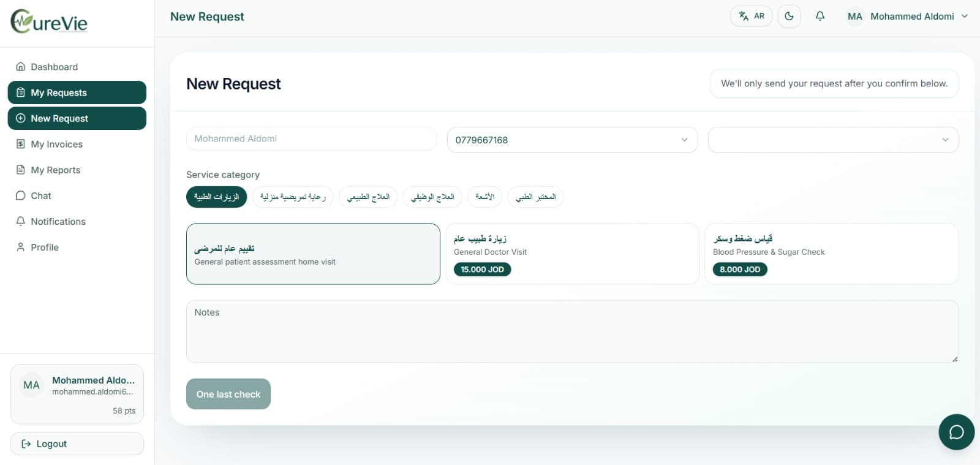Select Blood Pressure & Sugar Check card
Screen dimensions: 980x465
tap(831, 254)
